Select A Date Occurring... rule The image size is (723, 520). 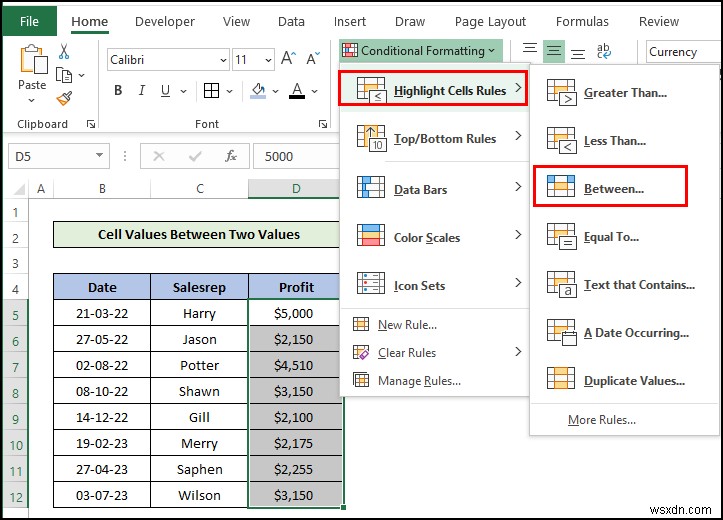tap(624, 333)
